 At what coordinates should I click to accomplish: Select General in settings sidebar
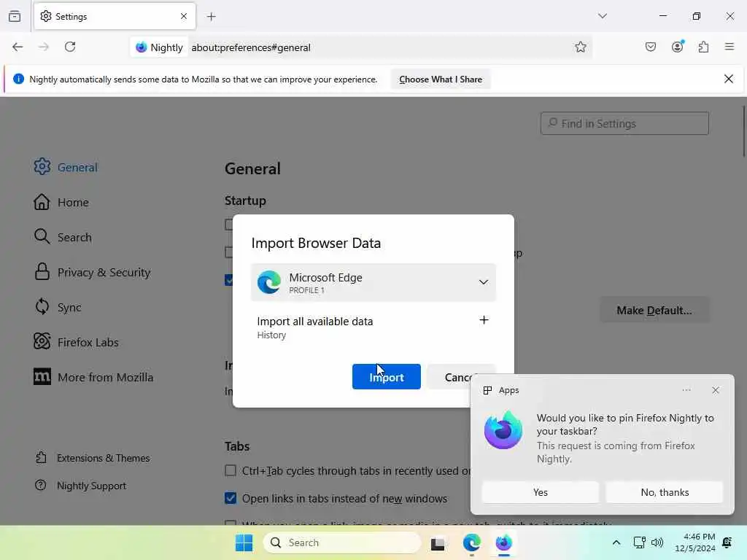coord(66,167)
